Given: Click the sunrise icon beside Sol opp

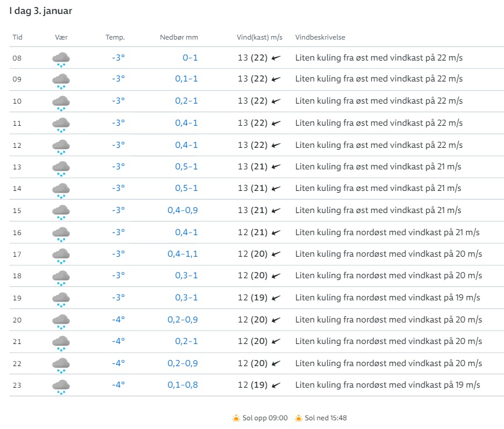Looking at the screenshot, I should (236, 418).
